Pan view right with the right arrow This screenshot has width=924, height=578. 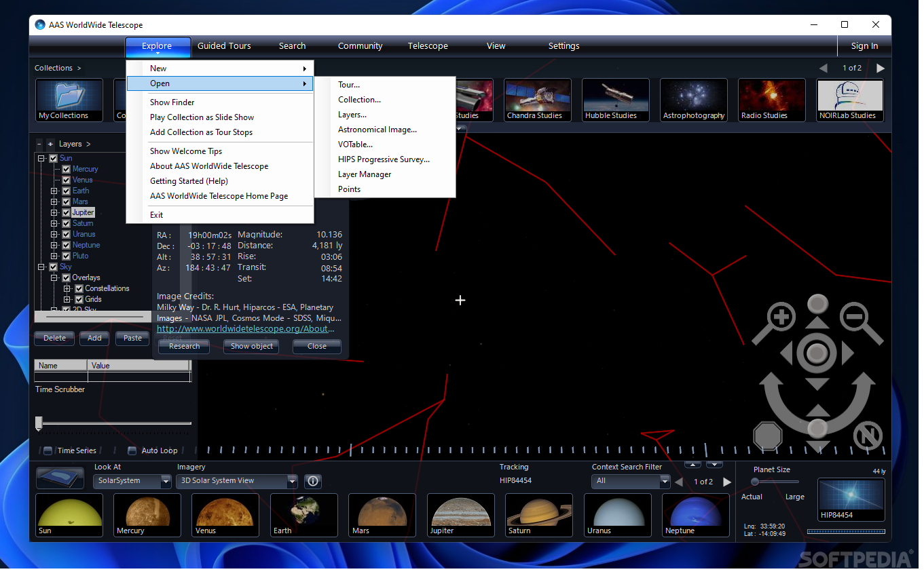click(x=847, y=353)
